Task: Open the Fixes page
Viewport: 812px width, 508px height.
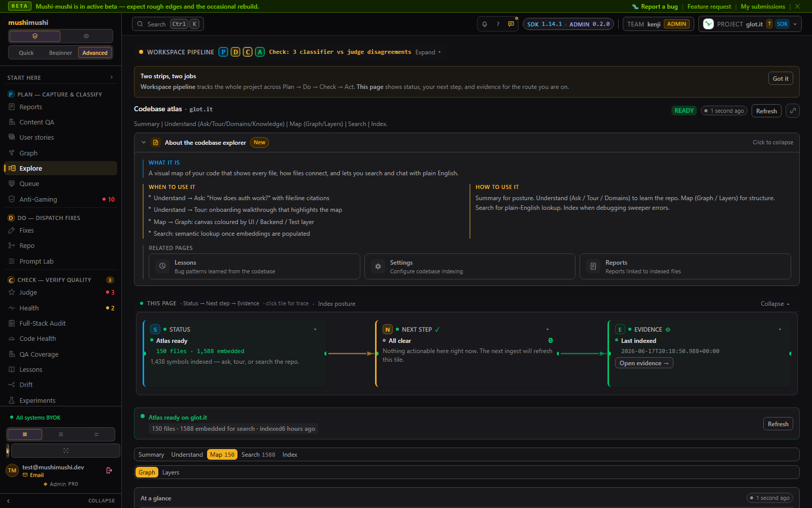Action: (60, 231)
